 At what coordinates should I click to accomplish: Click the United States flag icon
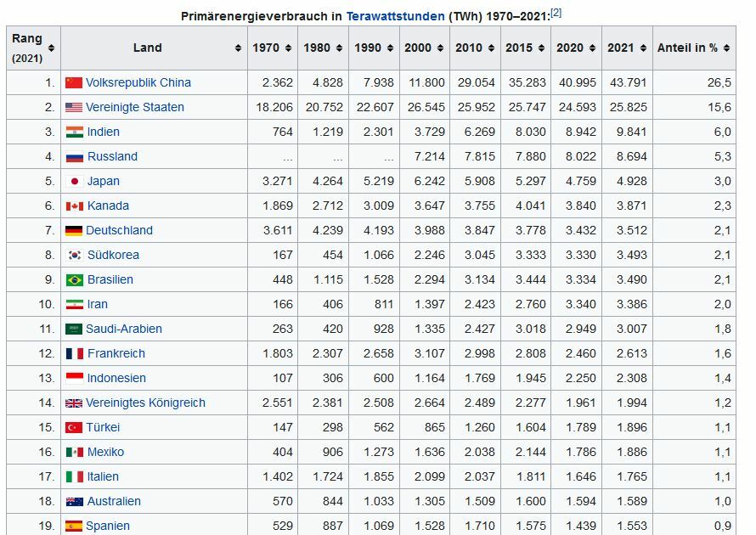(x=74, y=107)
